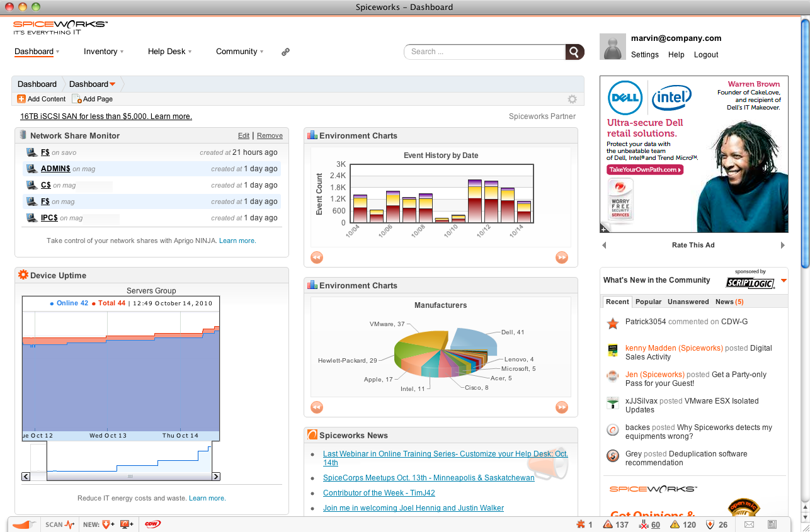Open account Settings link

645,55
